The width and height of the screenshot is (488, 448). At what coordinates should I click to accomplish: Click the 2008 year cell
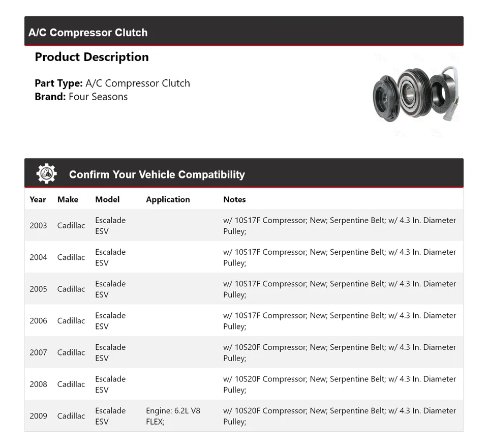click(38, 384)
